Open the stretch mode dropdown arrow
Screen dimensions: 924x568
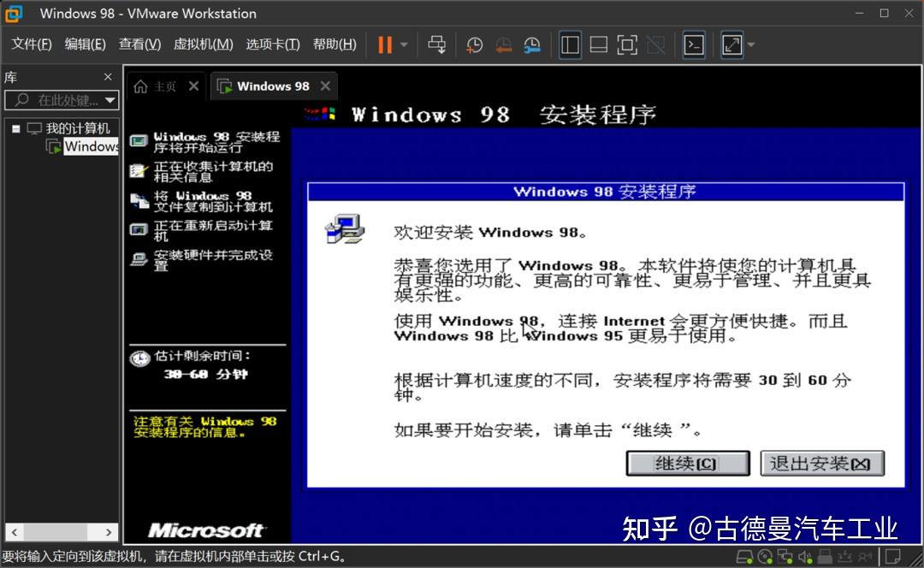pyautogui.click(x=749, y=44)
